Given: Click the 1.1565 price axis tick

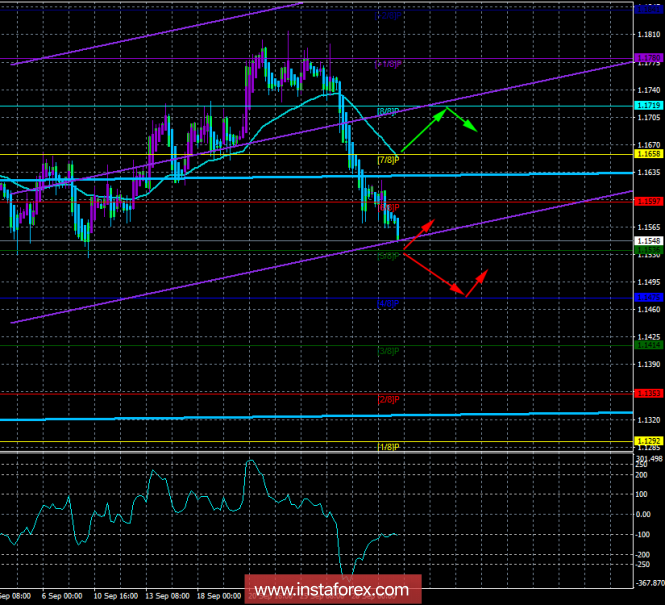Looking at the screenshot, I should (649, 228).
